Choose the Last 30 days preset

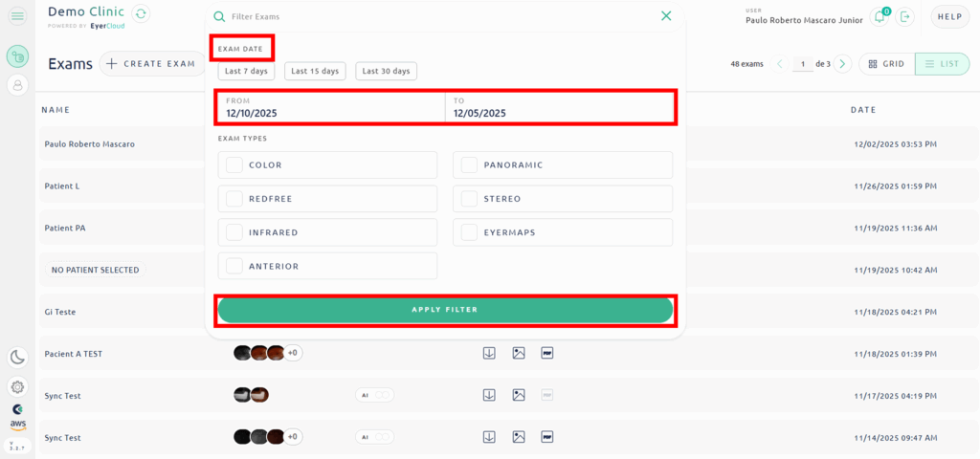tap(386, 71)
